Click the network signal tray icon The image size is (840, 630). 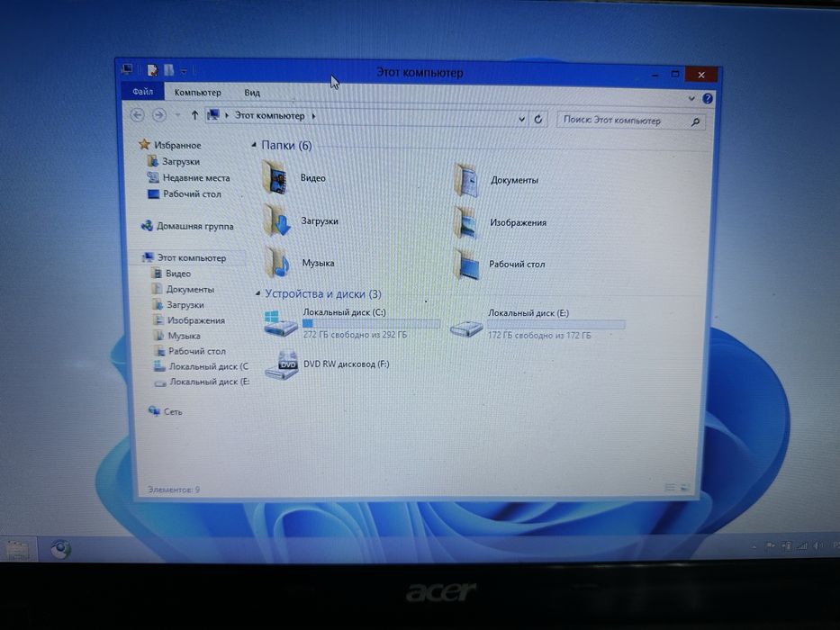[x=802, y=546]
